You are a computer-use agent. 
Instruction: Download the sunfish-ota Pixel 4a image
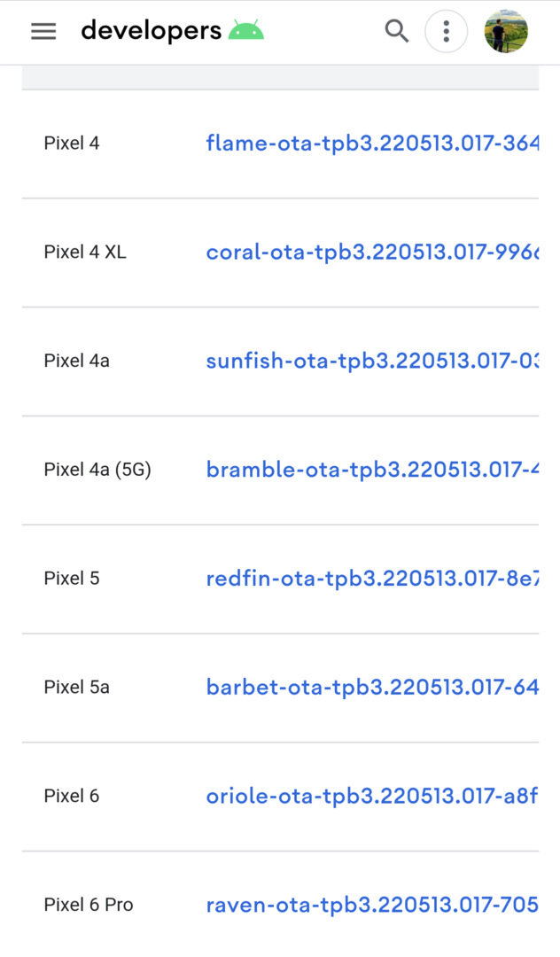(372, 361)
